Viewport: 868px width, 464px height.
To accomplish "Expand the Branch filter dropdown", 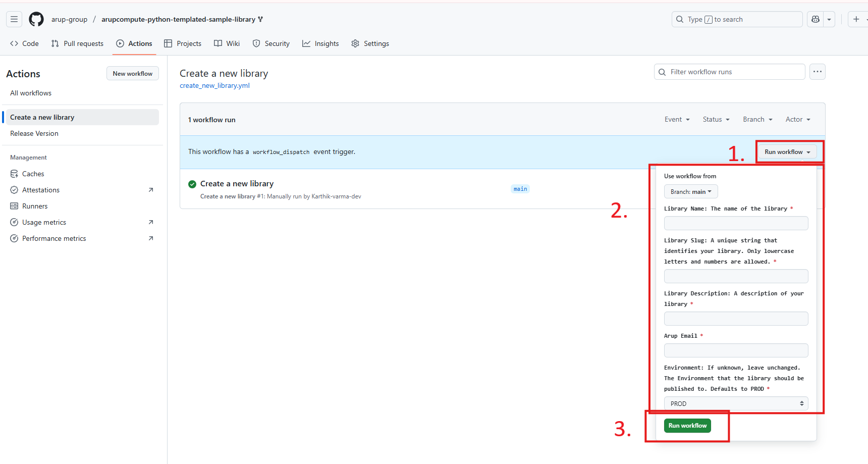I will tap(757, 119).
